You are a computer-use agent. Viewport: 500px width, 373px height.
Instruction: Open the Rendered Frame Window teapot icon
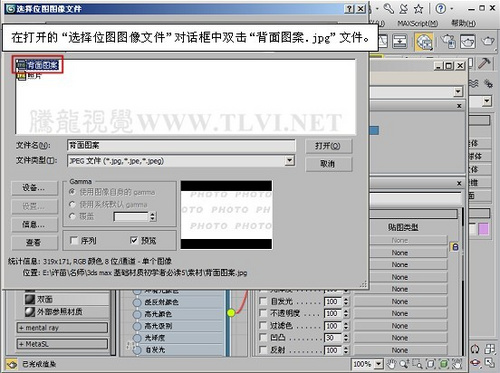click(468, 42)
